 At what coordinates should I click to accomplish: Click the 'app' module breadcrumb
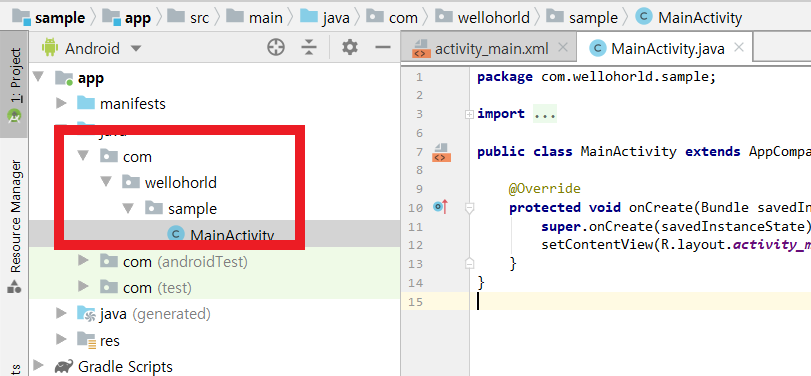pyautogui.click(x=127, y=18)
